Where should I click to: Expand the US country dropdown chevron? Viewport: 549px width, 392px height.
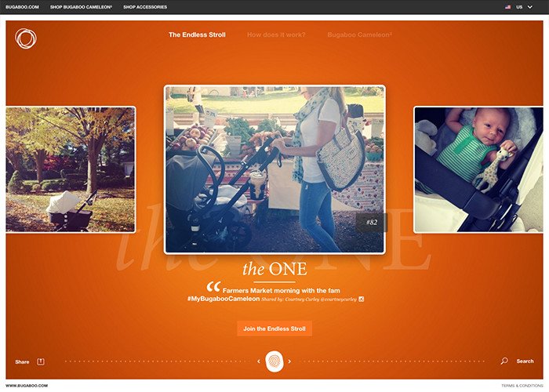click(x=530, y=7)
